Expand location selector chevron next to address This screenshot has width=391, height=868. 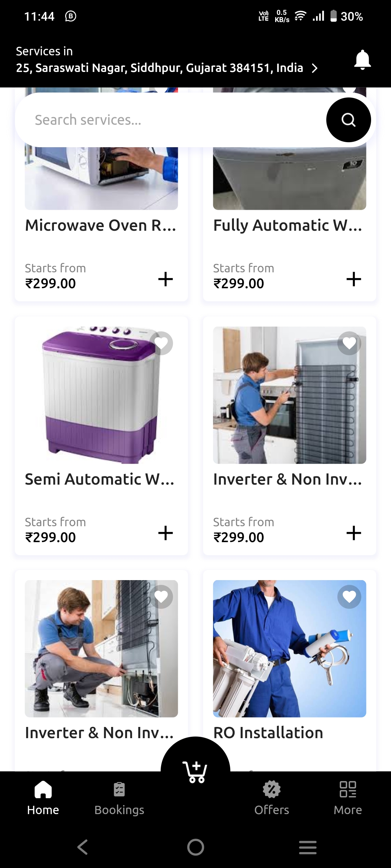click(315, 68)
